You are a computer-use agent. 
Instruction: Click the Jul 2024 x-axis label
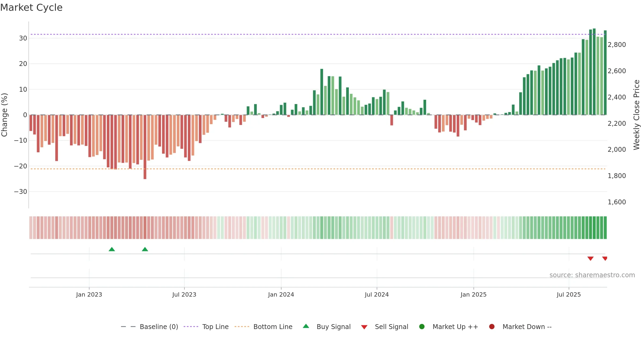[377, 295]
